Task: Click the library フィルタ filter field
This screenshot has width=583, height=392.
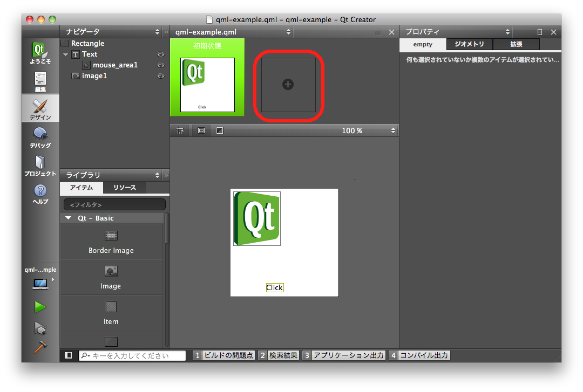Action: tap(114, 205)
